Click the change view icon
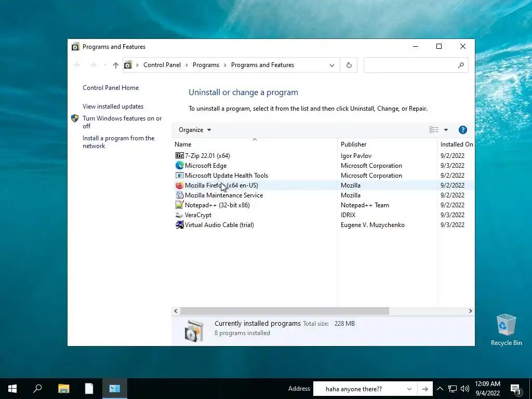The width and height of the screenshot is (532, 399). [434, 130]
